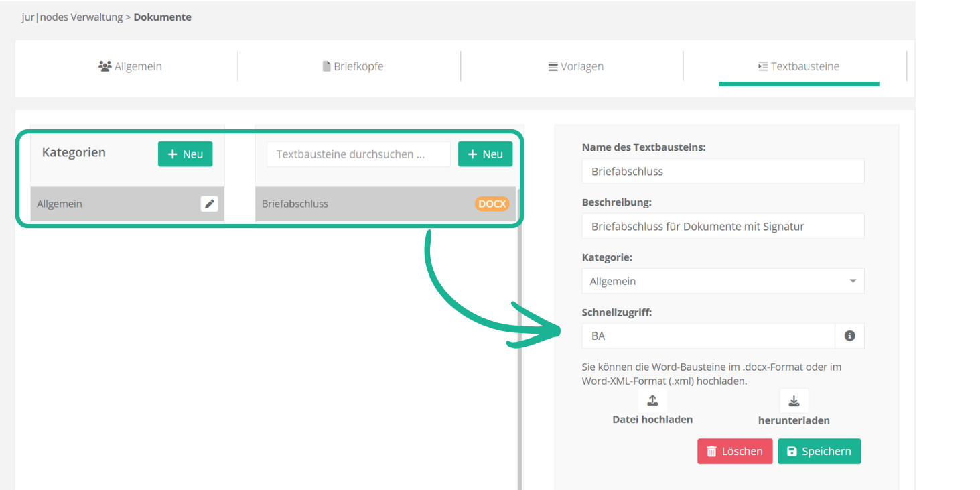Click into the Beschreibung input field

click(723, 226)
